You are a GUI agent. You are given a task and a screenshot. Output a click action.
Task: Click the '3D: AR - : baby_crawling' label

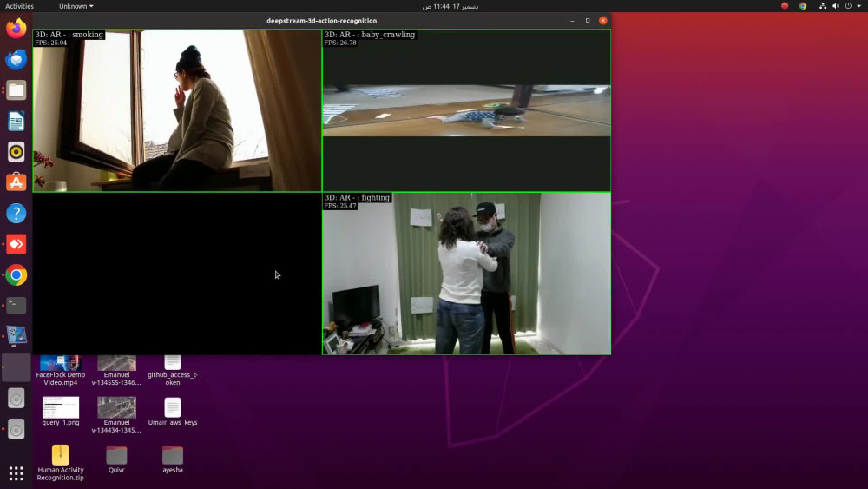click(x=369, y=35)
